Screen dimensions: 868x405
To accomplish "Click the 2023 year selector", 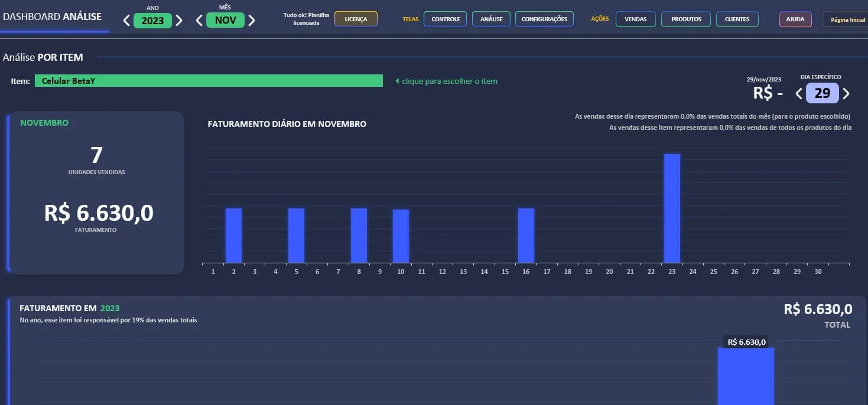I will click(x=152, y=21).
